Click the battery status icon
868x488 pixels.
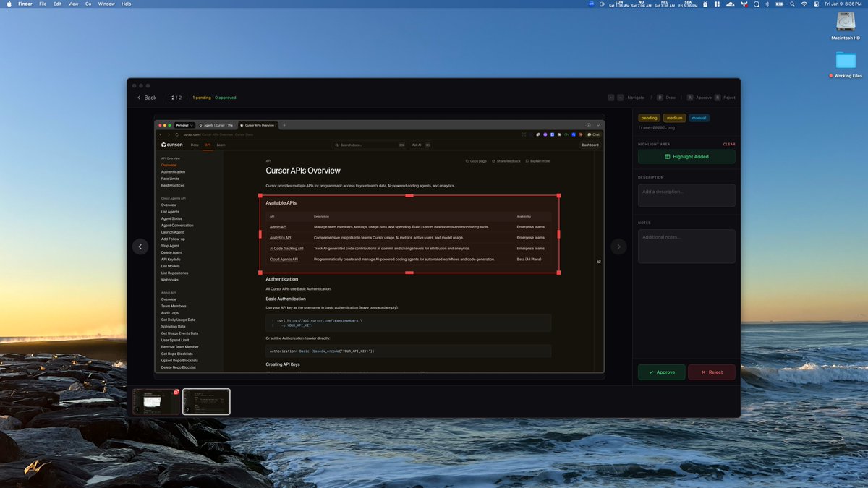pyautogui.click(x=779, y=4)
